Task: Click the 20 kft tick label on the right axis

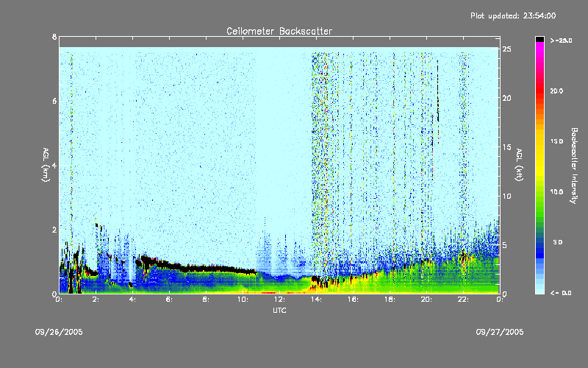Action: [507, 98]
